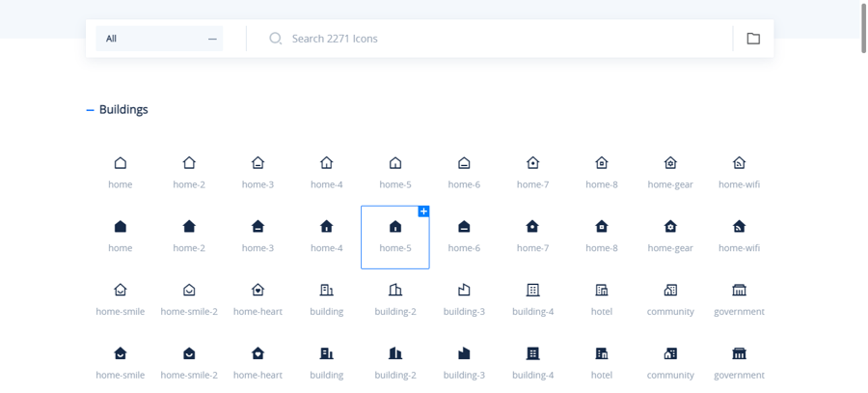Select the filled building-3 icon

pos(464,353)
